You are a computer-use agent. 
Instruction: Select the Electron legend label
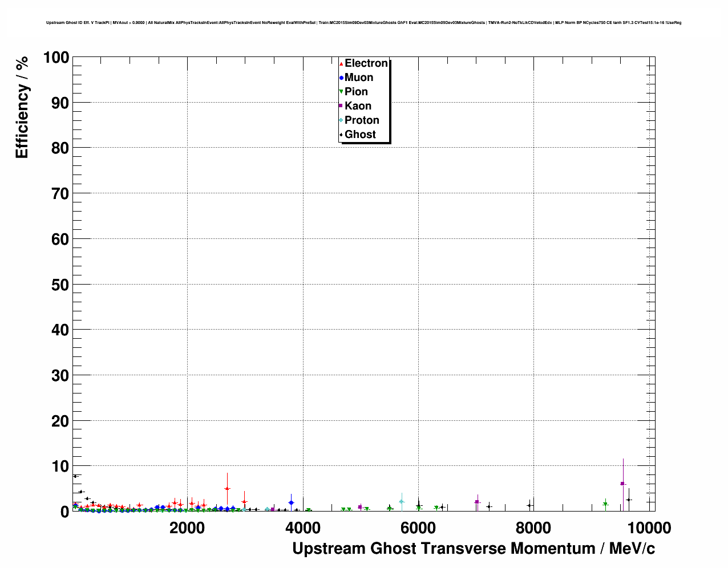pyautogui.click(x=366, y=63)
